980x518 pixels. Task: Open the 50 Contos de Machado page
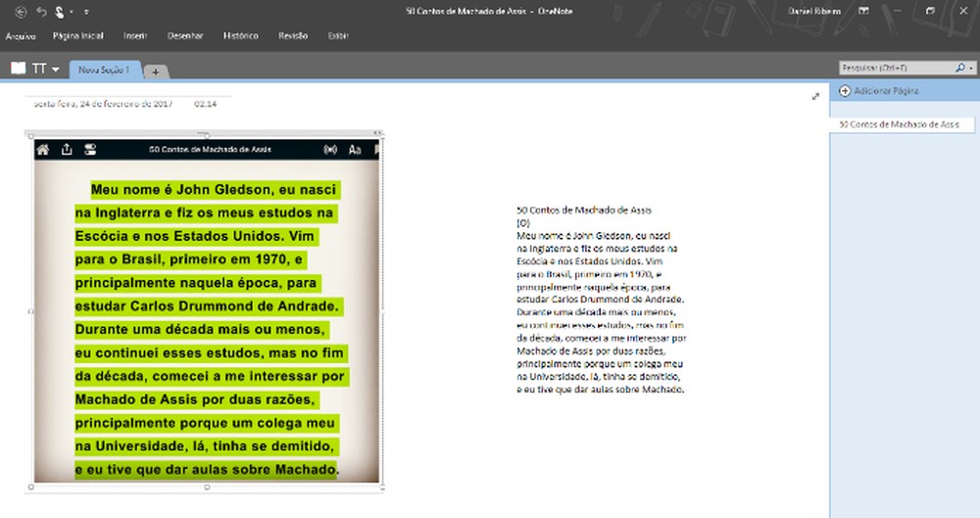(x=899, y=124)
